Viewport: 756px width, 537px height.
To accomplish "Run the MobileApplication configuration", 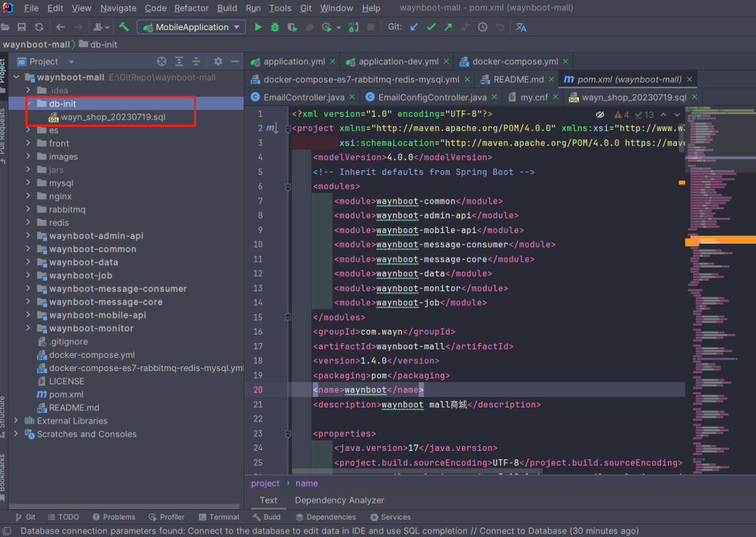I will point(258,27).
